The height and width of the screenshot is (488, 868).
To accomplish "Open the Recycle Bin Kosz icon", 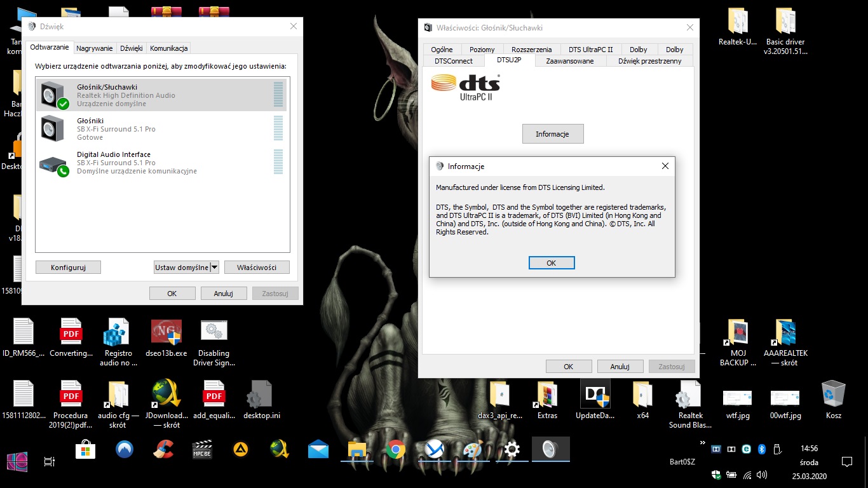I will [833, 399].
